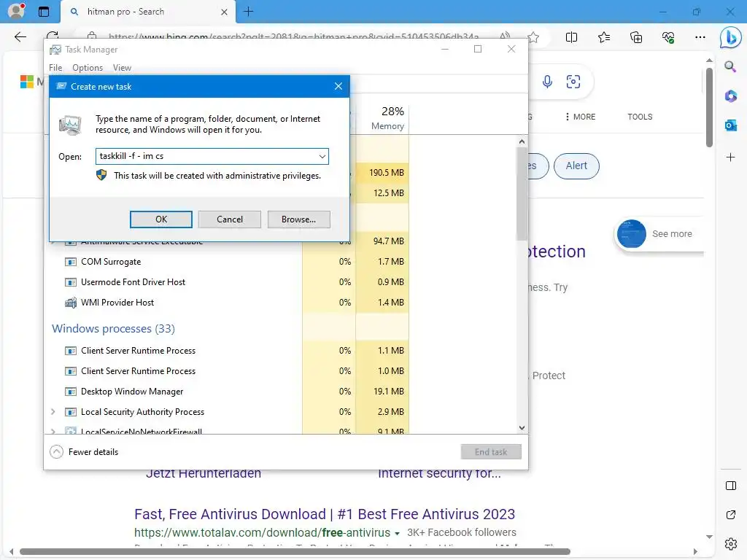Open the Edge tab actions menu icon

click(x=44, y=12)
